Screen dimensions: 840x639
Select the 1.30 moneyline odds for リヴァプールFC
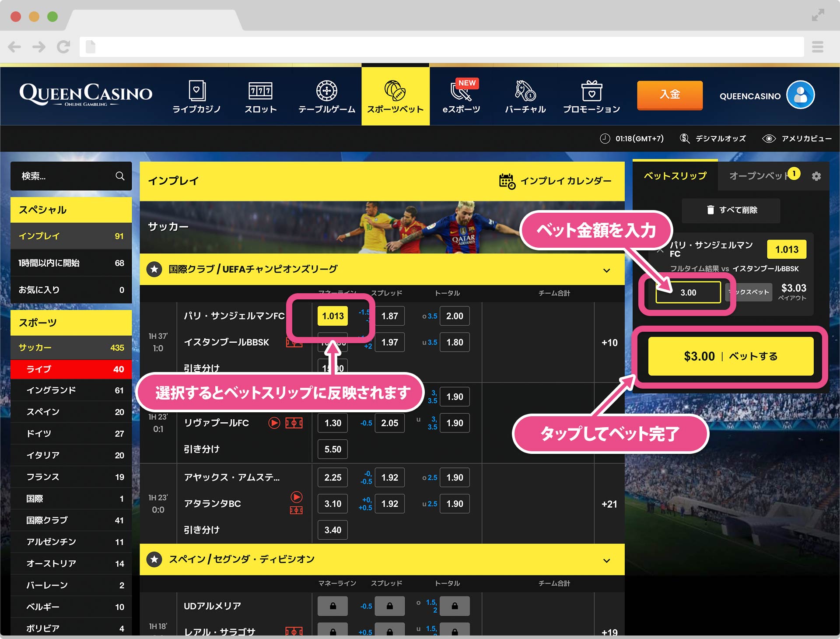click(332, 423)
